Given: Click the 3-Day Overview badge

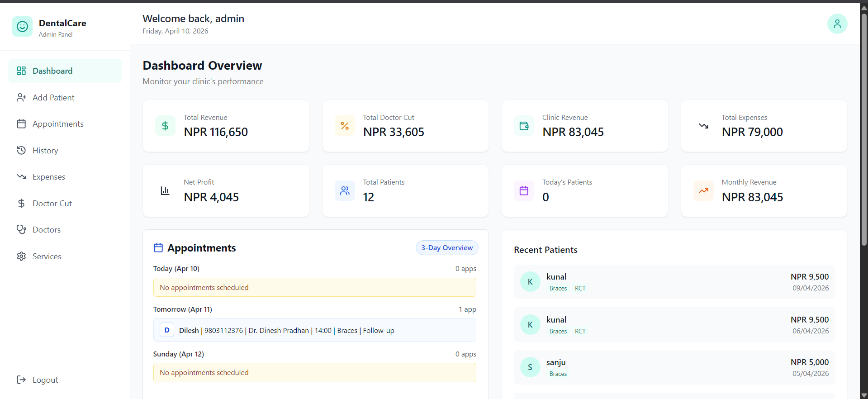Looking at the screenshot, I should click(x=447, y=248).
